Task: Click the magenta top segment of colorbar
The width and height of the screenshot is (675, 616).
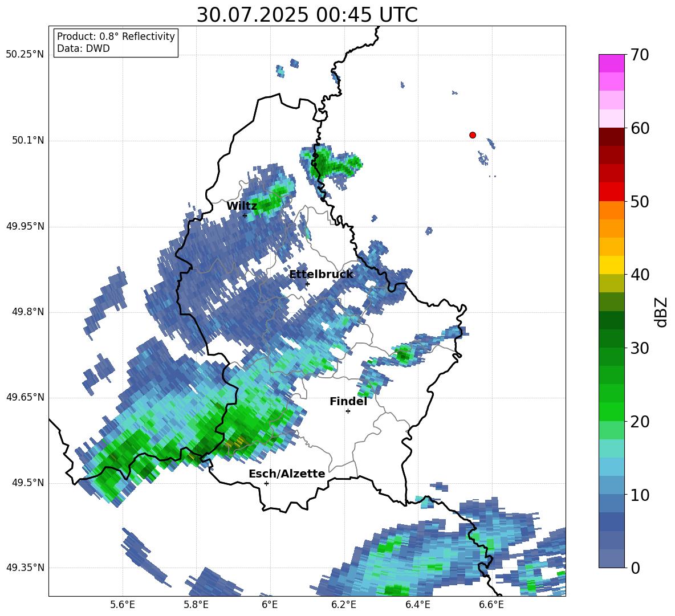Action: click(x=611, y=64)
